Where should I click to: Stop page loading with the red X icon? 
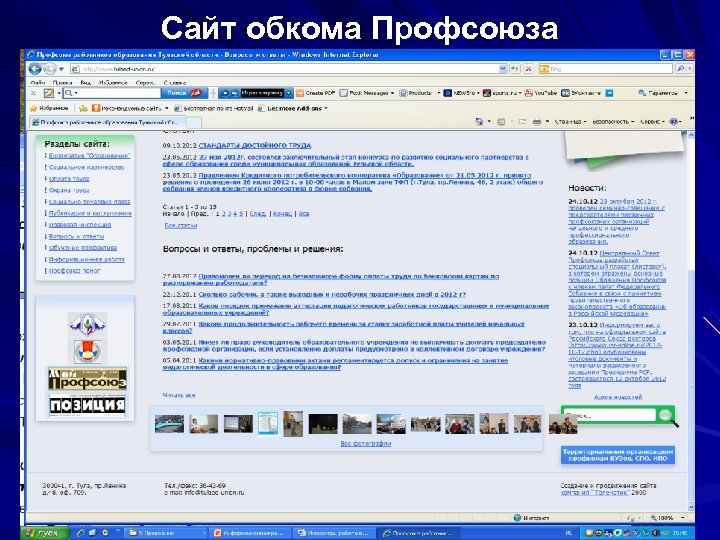[529, 69]
